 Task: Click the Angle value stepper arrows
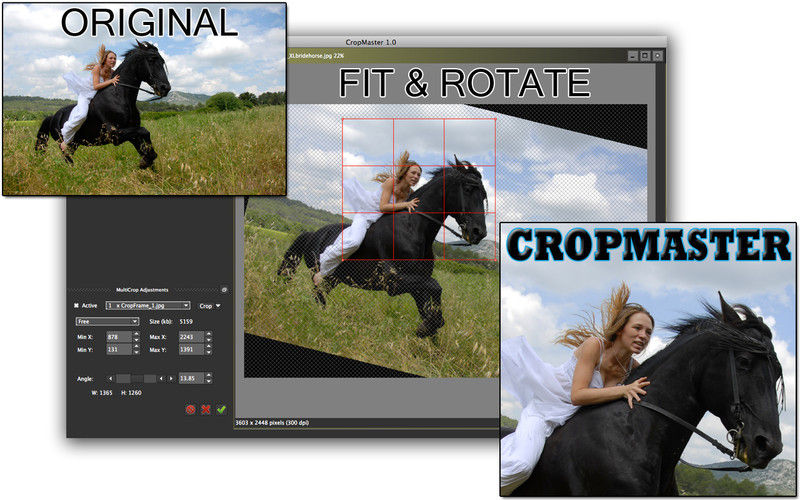coord(208,379)
